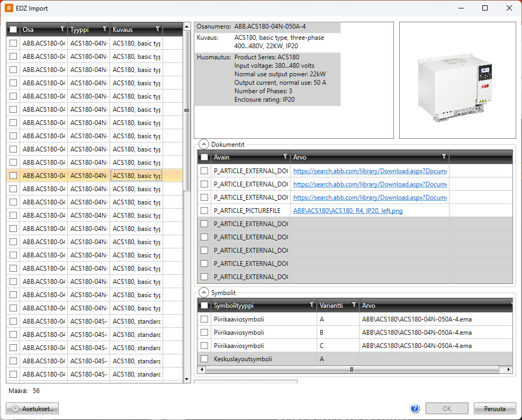This screenshot has width=522, height=420.
Task: Collapse the Dokumentit section
Action: [x=204, y=144]
